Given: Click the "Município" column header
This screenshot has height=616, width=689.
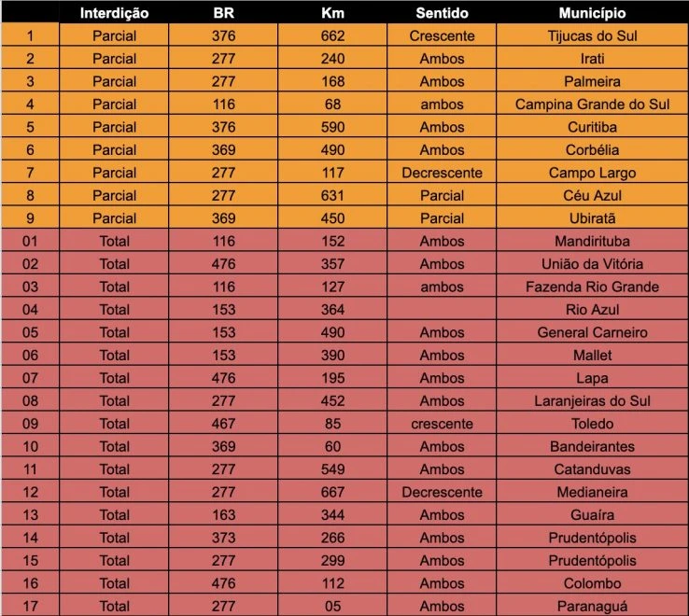Looking at the screenshot, I should pyautogui.click(x=592, y=14).
